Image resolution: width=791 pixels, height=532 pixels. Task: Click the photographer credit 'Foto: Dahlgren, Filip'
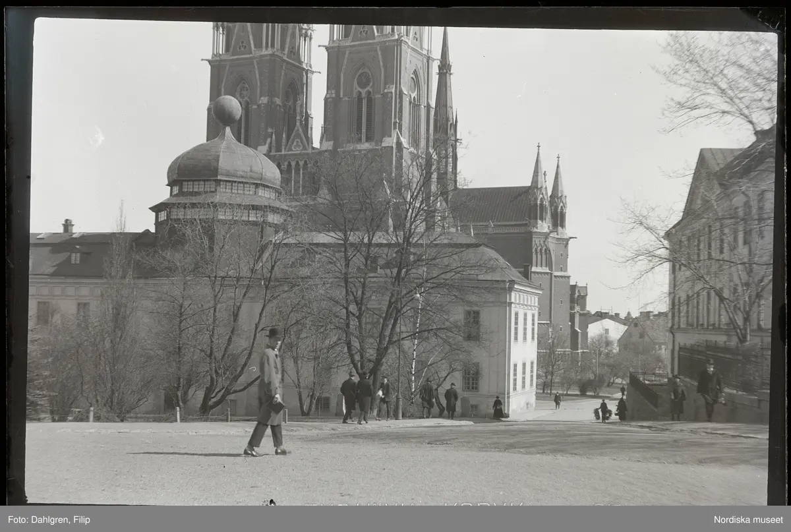click(50, 519)
